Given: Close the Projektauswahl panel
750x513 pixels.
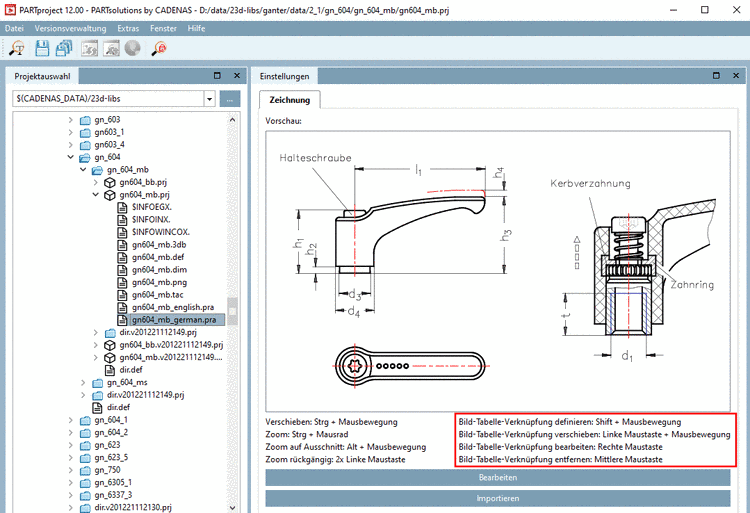Looking at the screenshot, I should (x=237, y=76).
